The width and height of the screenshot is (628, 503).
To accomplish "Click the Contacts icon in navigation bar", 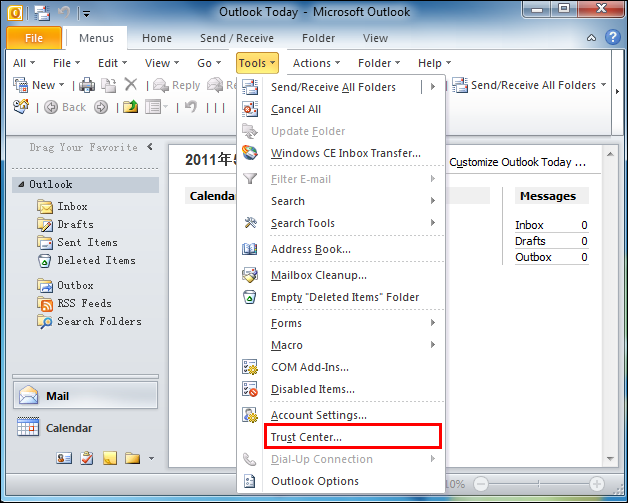I will coord(64,458).
